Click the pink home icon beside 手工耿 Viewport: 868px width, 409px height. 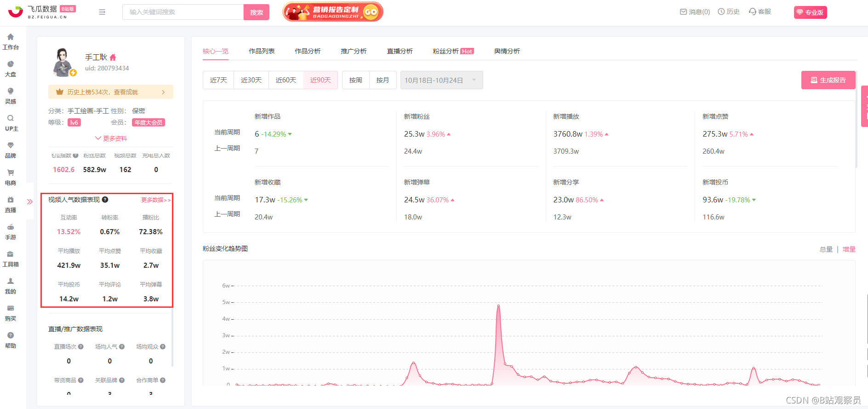point(113,58)
